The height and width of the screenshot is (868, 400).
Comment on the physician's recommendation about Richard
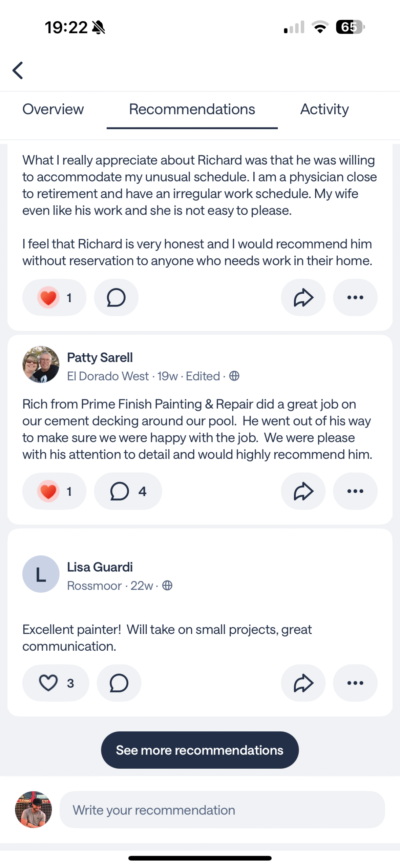coord(116,297)
